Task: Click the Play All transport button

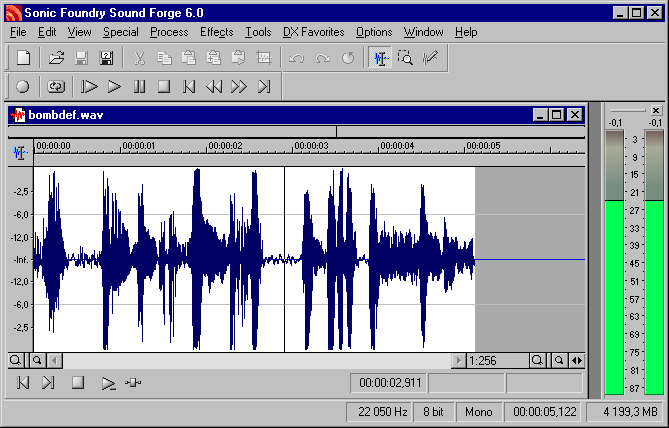Action: tap(89, 87)
